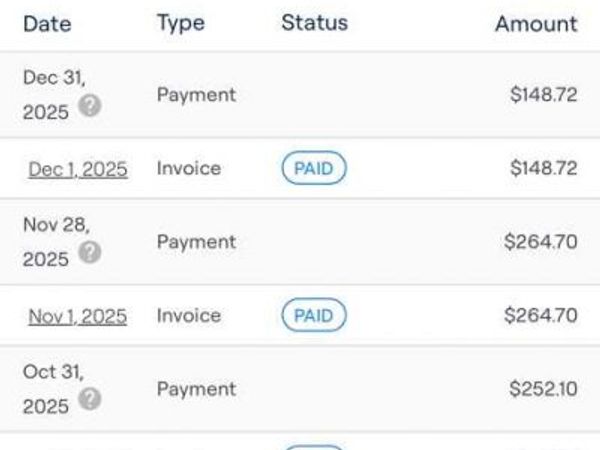Select $148.72 amount in Dec 31 payment row
Image resolution: width=600 pixels, height=450 pixels.
point(543,95)
